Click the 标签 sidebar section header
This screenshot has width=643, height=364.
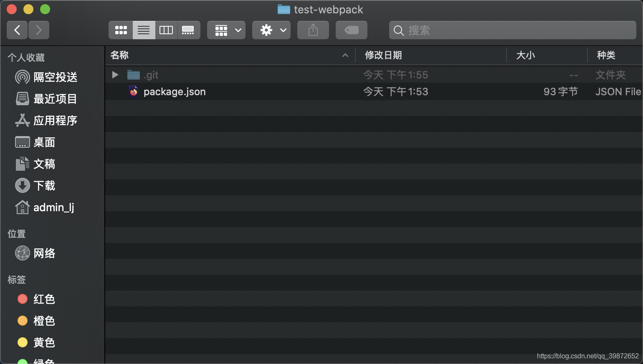pyautogui.click(x=17, y=280)
